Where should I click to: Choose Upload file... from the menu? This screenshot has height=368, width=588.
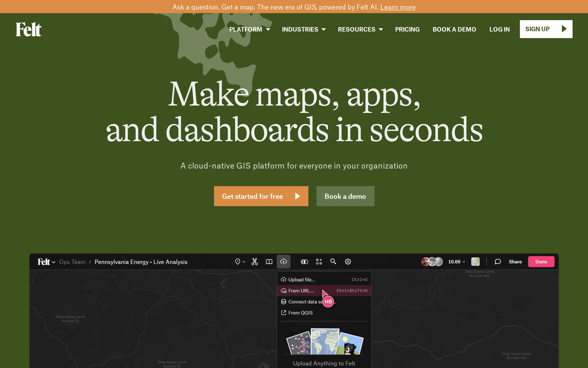pos(324,280)
